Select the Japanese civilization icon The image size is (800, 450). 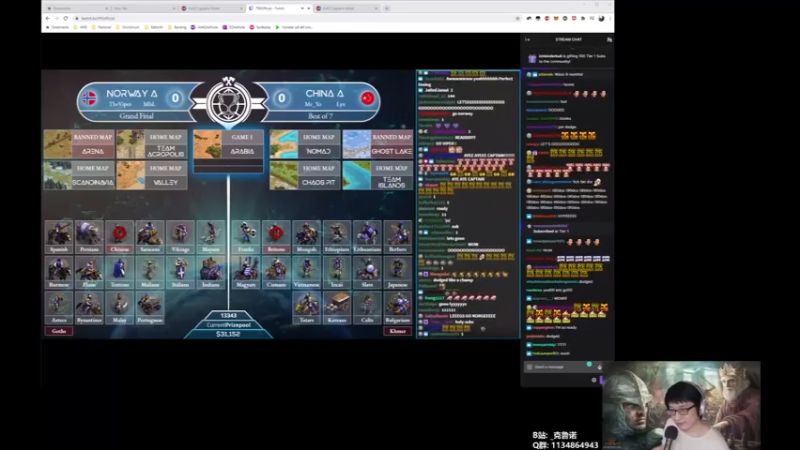coord(397,272)
